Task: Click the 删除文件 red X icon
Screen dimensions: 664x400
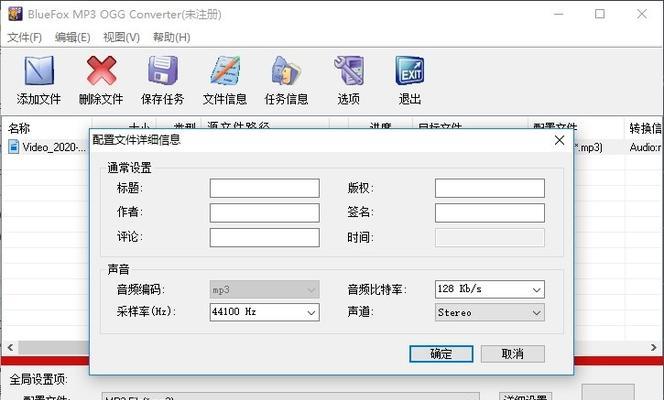Action: tap(101, 71)
